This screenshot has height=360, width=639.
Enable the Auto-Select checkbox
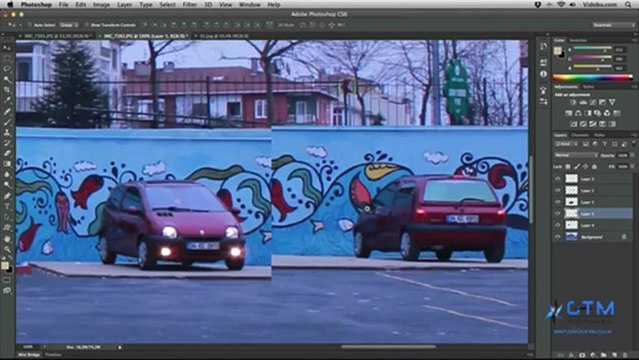click(x=30, y=25)
